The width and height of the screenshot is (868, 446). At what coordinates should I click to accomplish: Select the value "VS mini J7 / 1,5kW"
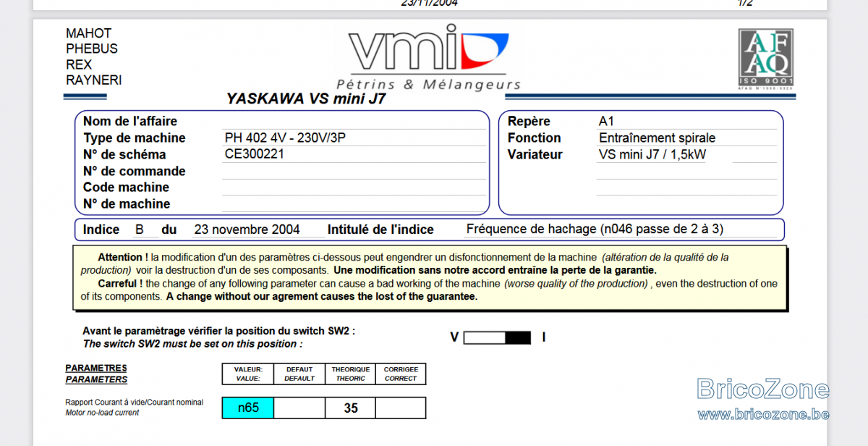click(x=652, y=154)
